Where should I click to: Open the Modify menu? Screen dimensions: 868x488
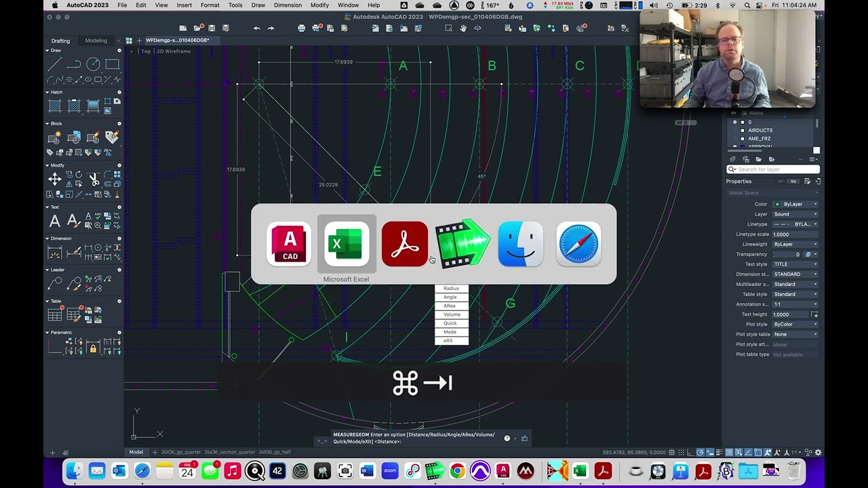(319, 5)
